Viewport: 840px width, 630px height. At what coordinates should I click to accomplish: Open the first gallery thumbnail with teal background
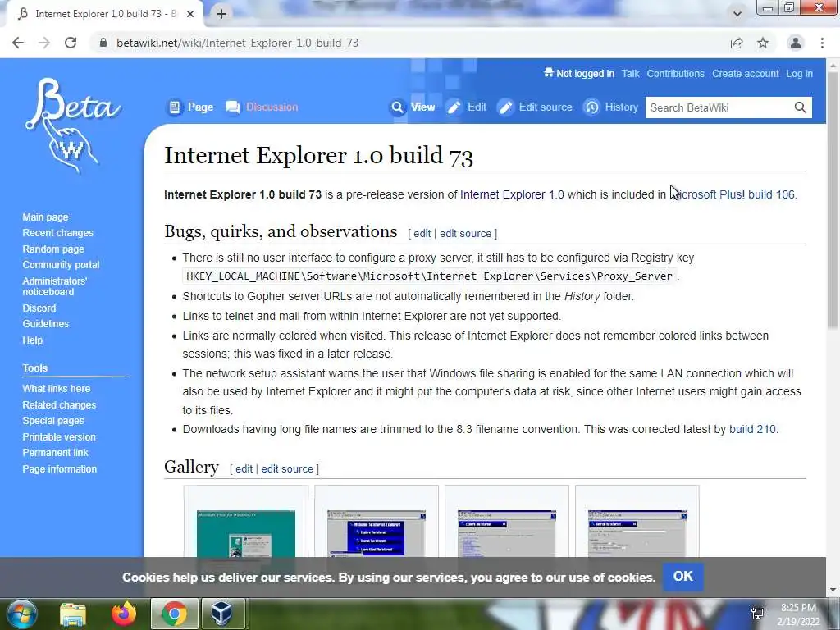(x=246, y=534)
